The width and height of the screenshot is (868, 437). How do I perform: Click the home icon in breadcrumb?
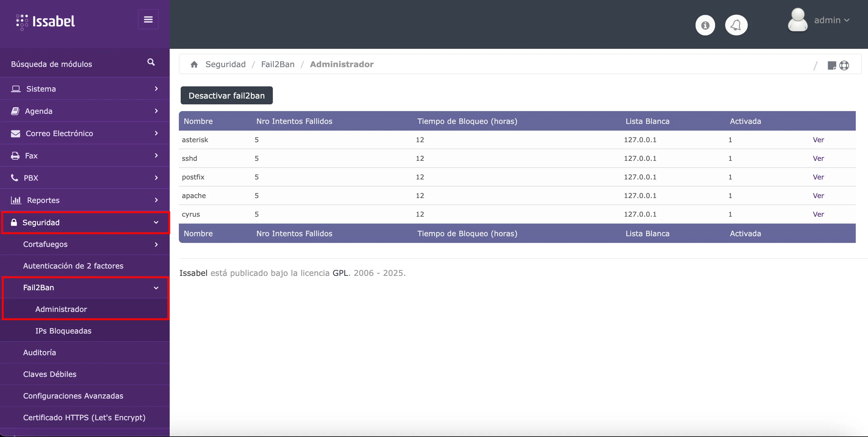pyautogui.click(x=194, y=64)
